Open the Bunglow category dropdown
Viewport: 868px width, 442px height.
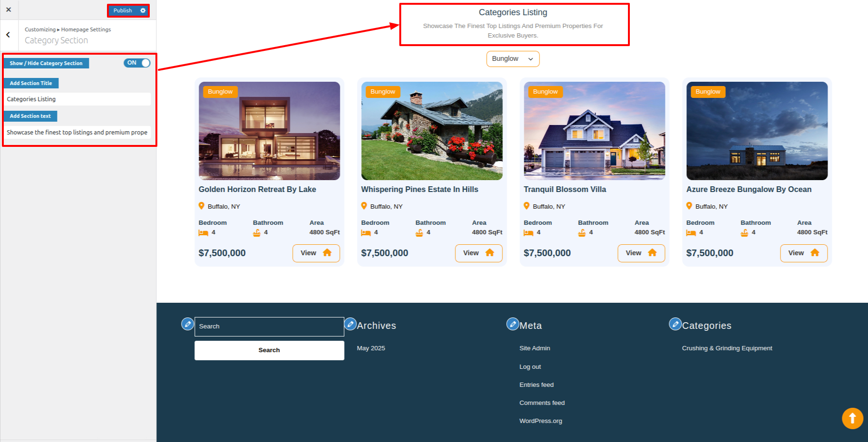pos(512,59)
